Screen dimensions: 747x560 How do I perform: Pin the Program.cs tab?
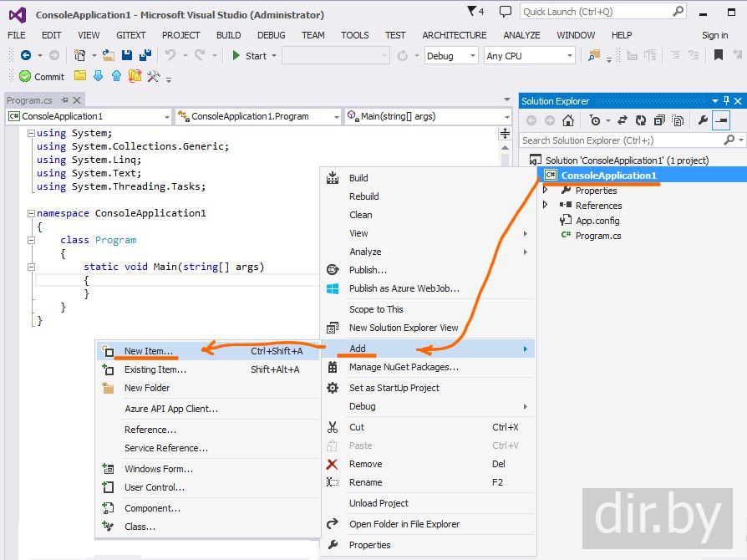64,100
